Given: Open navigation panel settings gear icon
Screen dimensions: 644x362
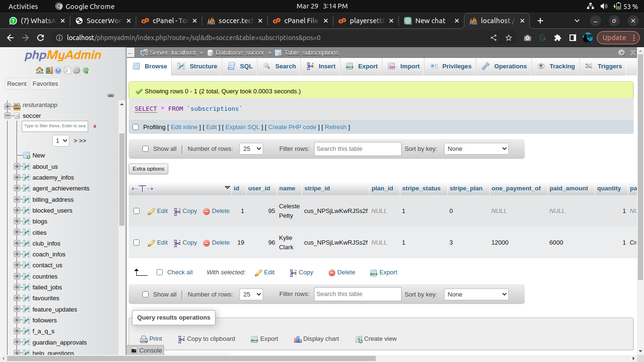Looking at the screenshot, I should click(x=76, y=71).
